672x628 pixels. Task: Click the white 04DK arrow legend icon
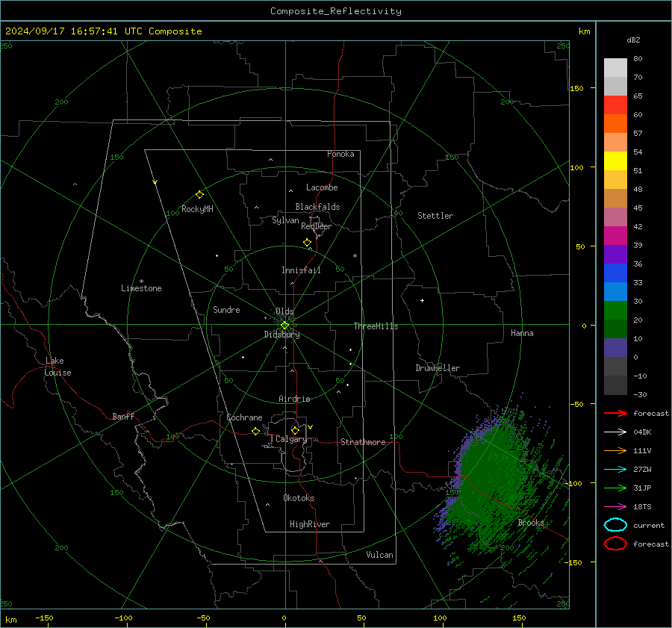[615, 432]
